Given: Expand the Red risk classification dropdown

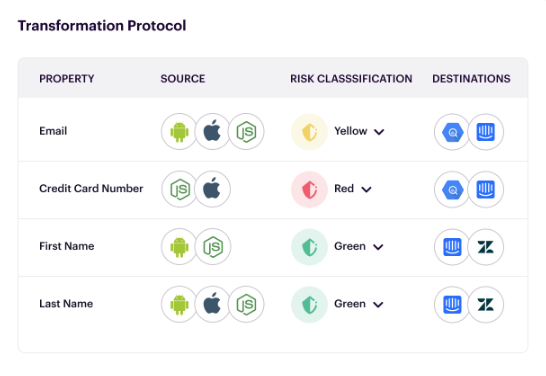Looking at the screenshot, I should [353, 189].
